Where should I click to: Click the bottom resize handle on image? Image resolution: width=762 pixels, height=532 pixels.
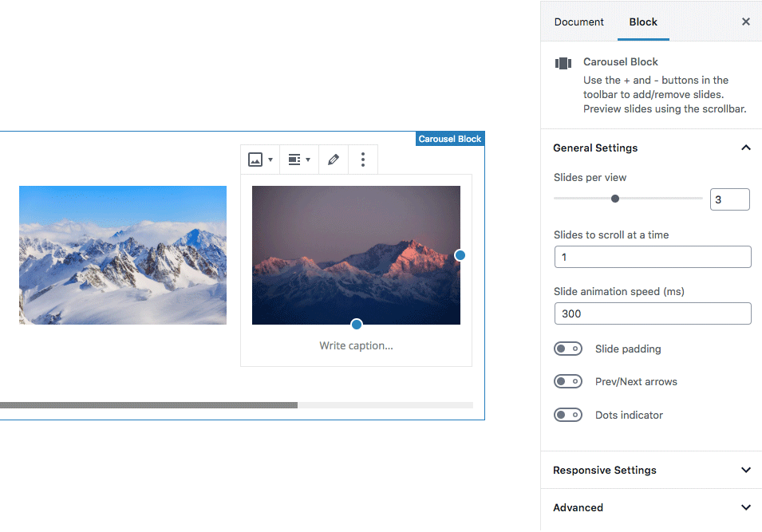pyautogui.click(x=357, y=324)
